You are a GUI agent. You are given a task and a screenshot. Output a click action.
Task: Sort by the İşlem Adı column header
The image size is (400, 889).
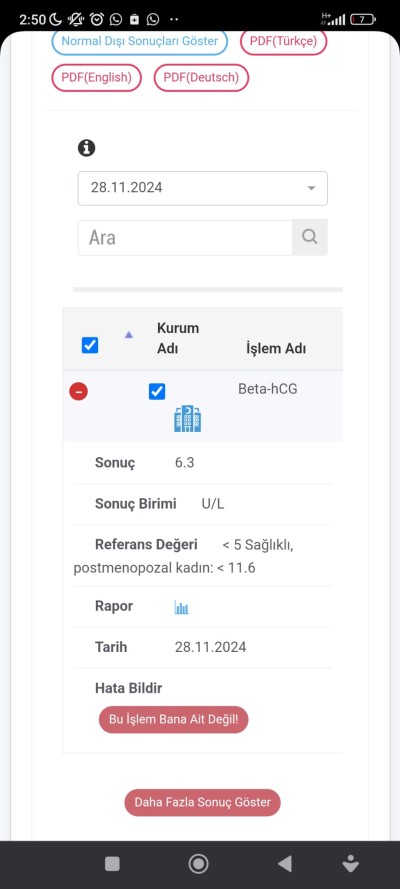coord(276,348)
